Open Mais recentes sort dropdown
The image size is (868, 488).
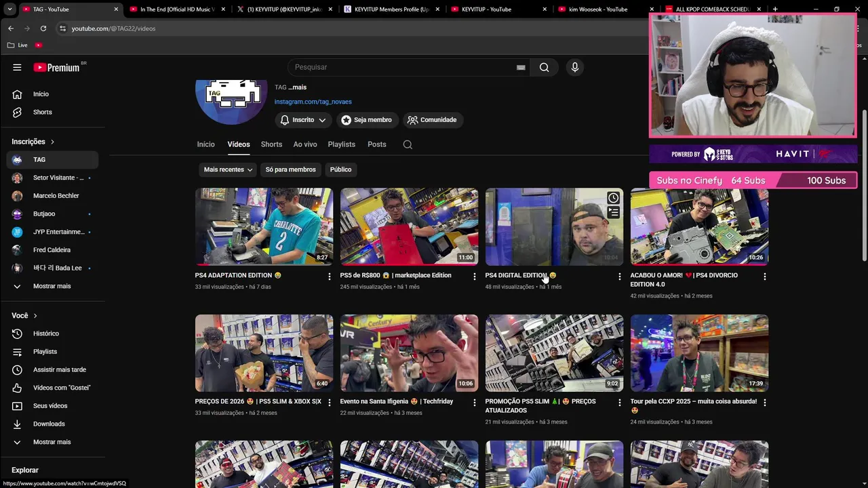click(228, 169)
